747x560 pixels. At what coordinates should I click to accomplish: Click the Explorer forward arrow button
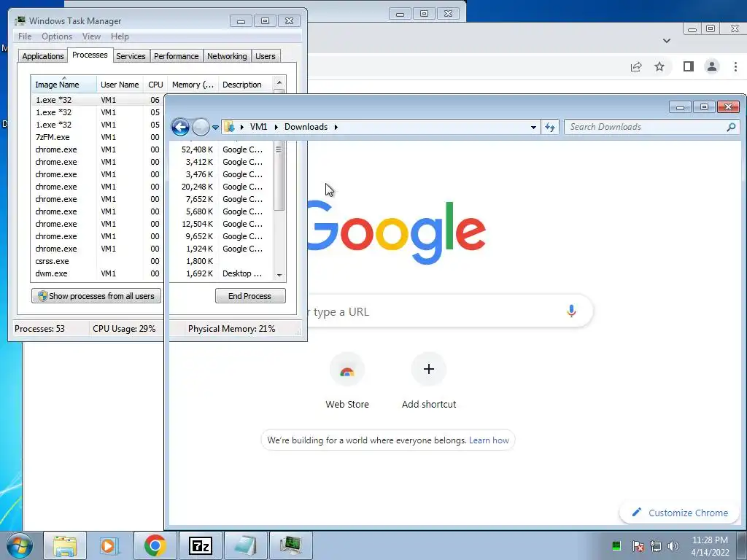201,127
